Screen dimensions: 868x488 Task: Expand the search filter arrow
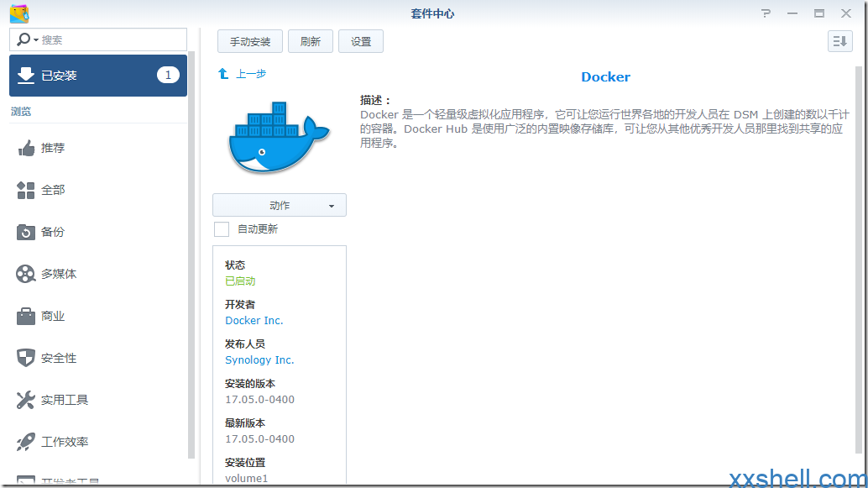(x=36, y=39)
